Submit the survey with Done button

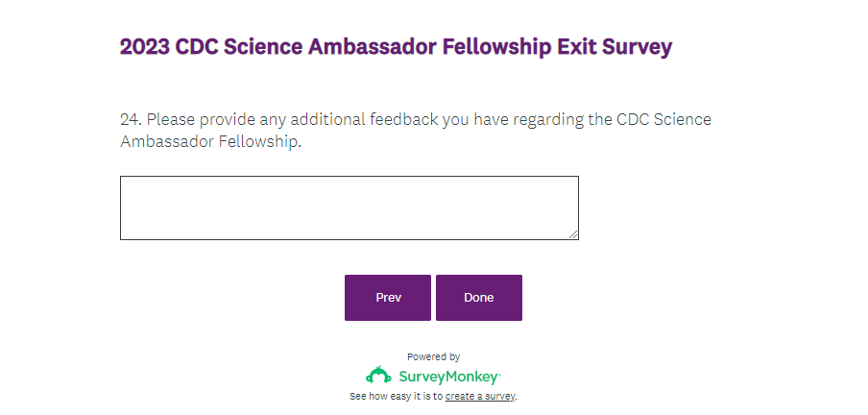click(478, 298)
